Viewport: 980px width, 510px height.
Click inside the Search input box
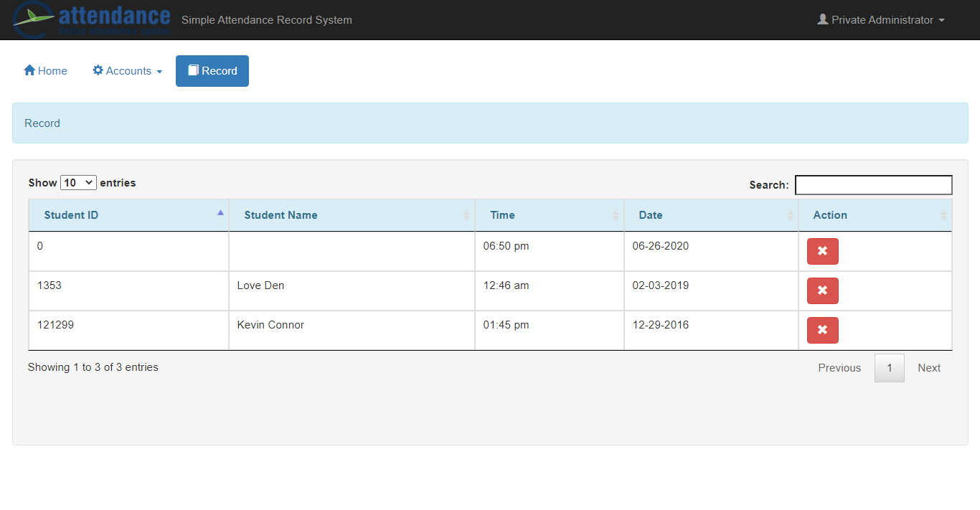873,184
